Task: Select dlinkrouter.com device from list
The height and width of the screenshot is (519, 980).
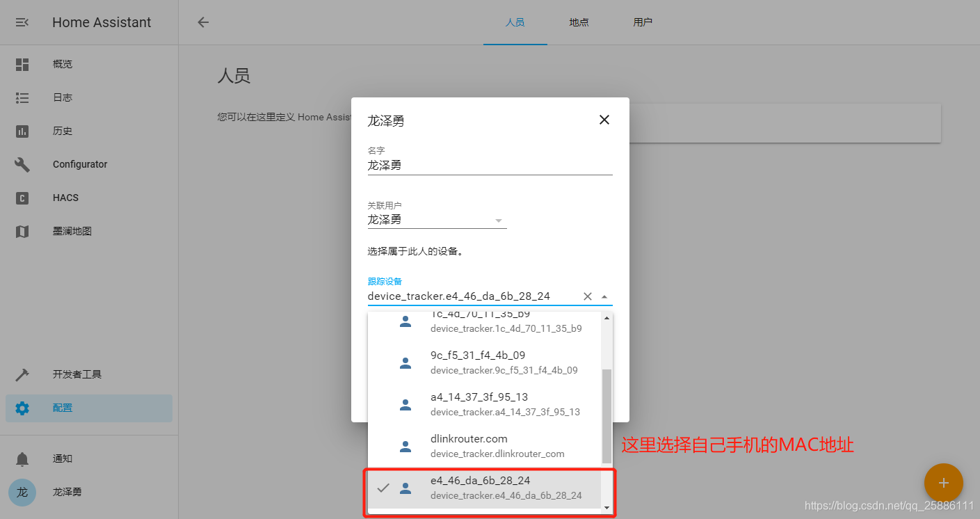Action: (485, 446)
